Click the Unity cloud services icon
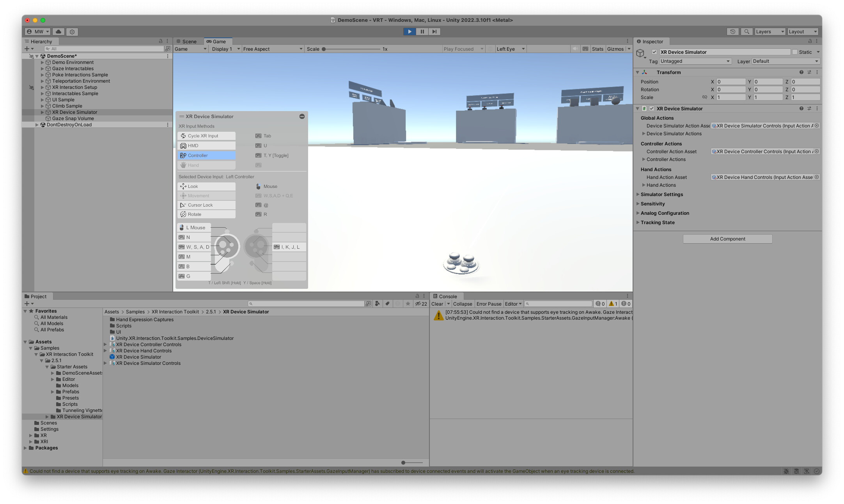Viewport: 844px width, 504px height. tap(59, 32)
